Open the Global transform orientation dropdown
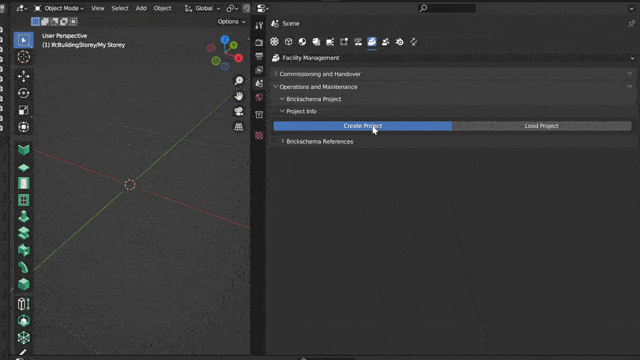The width and height of the screenshot is (640, 360). click(x=202, y=8)
